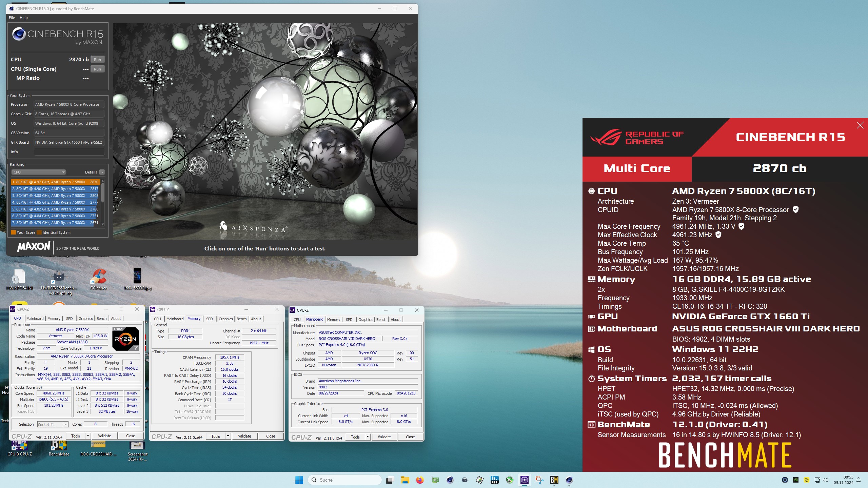Select the 1660-5600G.jpg desktop file
The height and width of the screenshot is (488, 868).
pos(137,280)
